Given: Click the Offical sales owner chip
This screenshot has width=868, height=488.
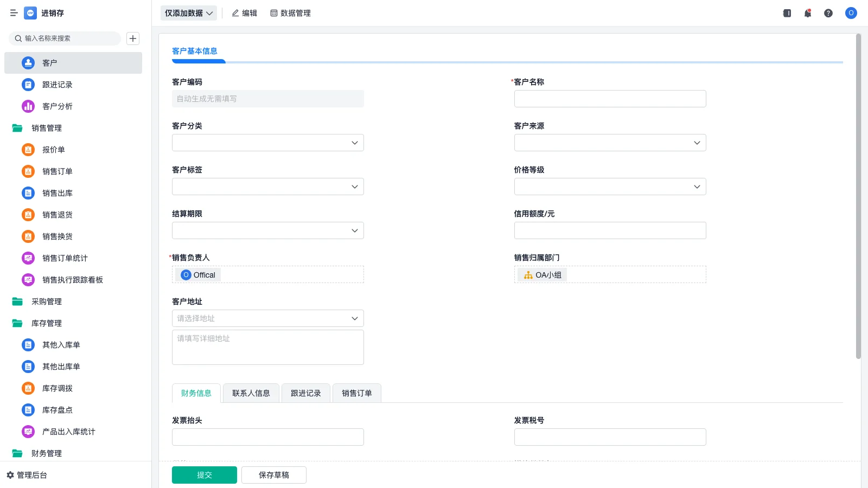Looking at the screenshot, I should click(198, 275).
